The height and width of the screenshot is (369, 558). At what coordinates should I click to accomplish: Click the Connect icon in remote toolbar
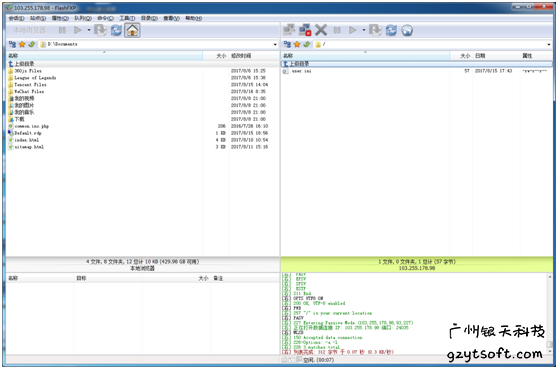289,31
